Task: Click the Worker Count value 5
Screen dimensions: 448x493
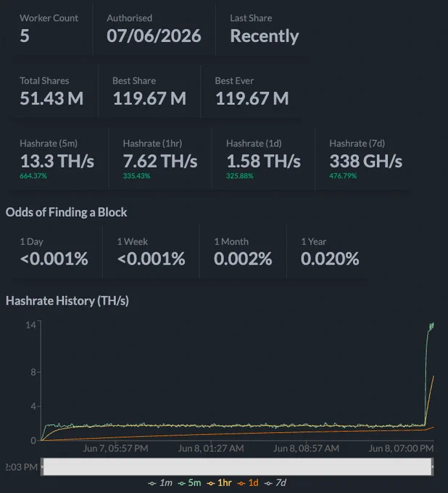Action: pos(25,36)
